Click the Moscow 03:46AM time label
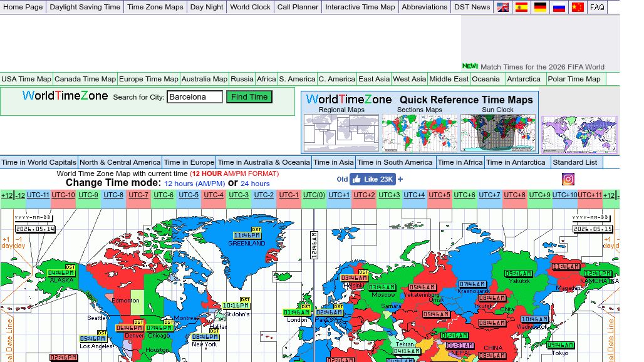Image resolution: width=644 pixels, height=362 pixels. click(x=382, y=287)
